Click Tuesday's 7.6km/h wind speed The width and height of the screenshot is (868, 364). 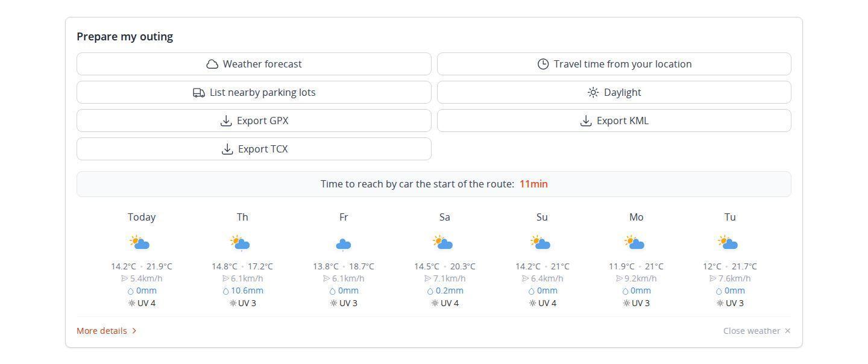(735, 278)
